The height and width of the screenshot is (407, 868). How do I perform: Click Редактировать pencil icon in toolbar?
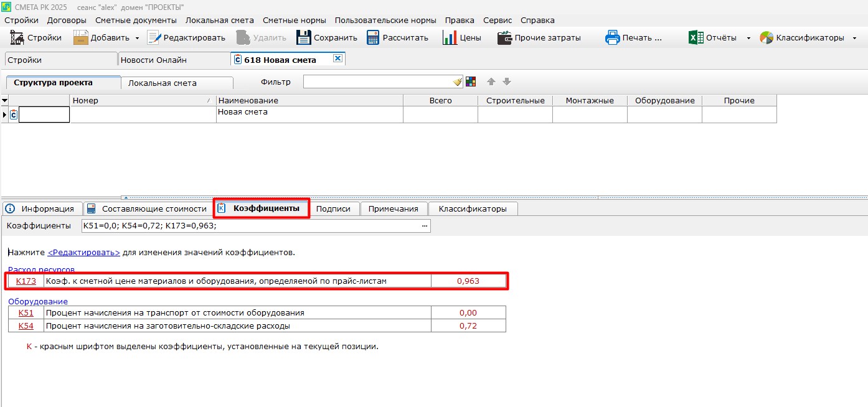coord(154,37)
